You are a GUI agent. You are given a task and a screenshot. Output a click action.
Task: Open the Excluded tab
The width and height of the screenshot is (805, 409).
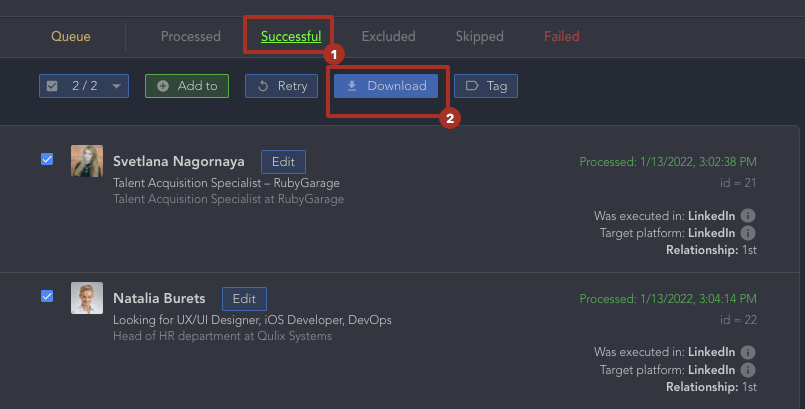point(388,37)
